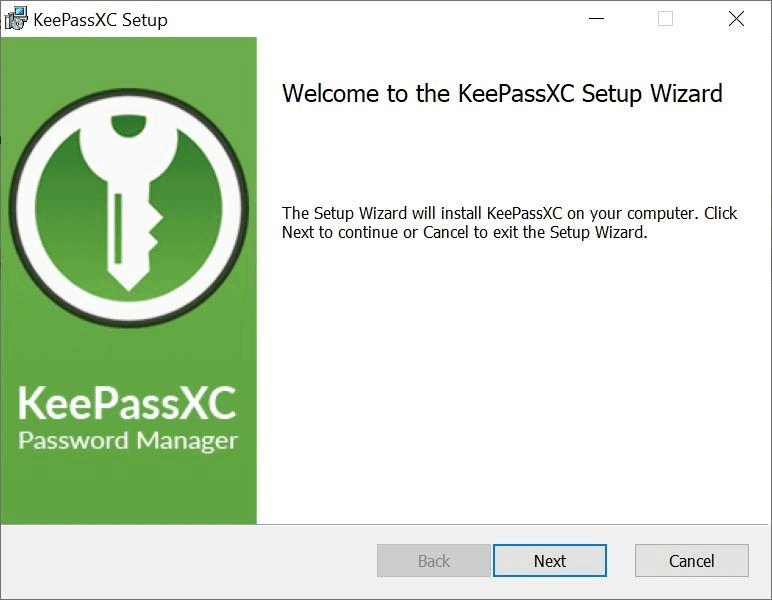
Task: Click the large KeePassXC name on green banner
Action: [x=128, y=403]
